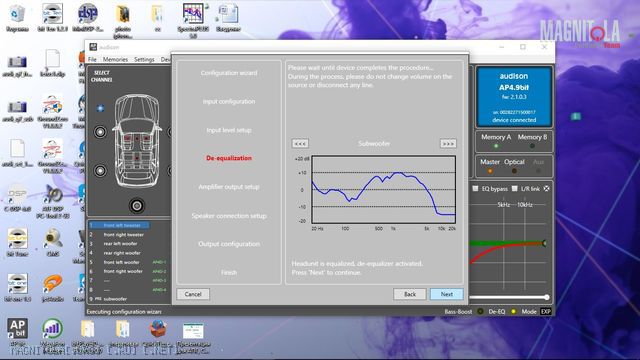This screenshot has width=640, height=360.
Task: Open the Memories menu
Action: coord(115,59)
